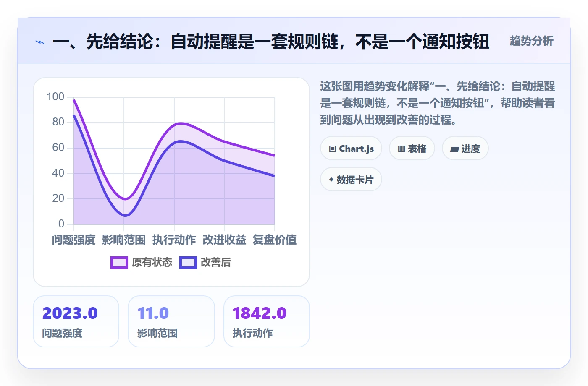The width and height of the screenshot is (588, 386).
Task: Click the progress bar icon in 进度 tag
Action: (454, 149)
